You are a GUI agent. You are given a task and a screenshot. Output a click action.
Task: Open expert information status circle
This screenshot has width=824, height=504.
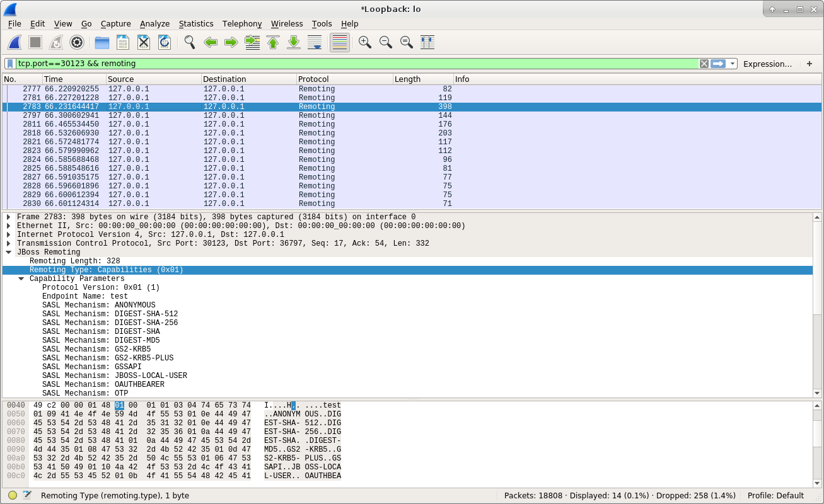click(x=13, y=495)
